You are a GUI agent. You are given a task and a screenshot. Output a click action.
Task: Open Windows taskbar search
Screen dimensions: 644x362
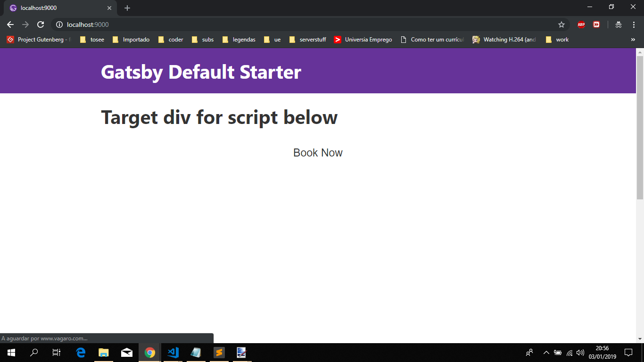point(34,353)
